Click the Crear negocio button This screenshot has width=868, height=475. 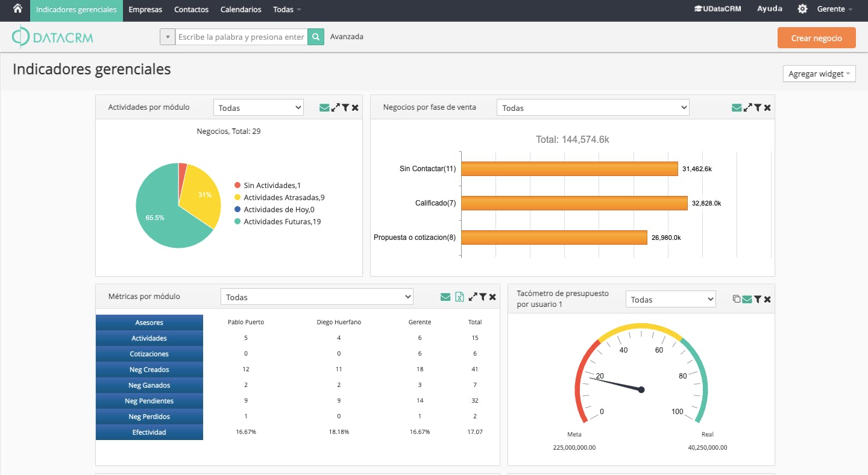point(816,38)
